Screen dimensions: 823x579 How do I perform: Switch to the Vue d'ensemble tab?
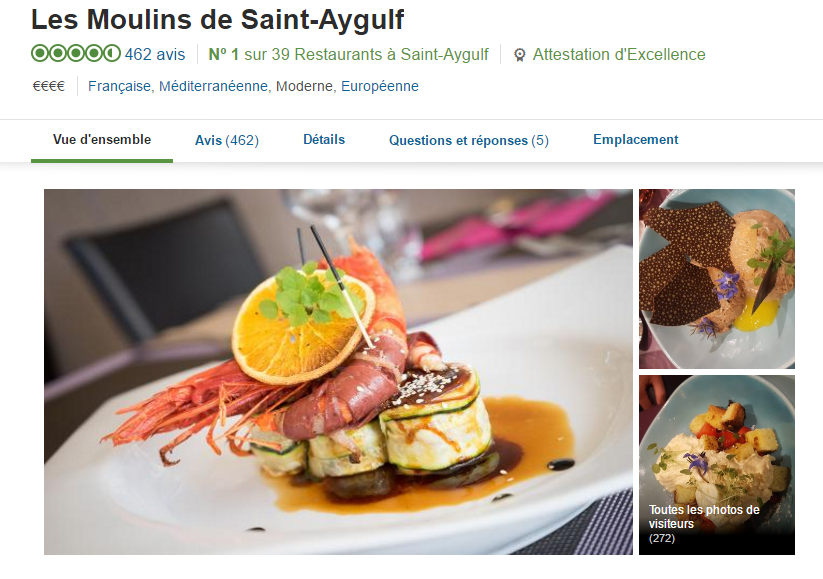[102, 140]
